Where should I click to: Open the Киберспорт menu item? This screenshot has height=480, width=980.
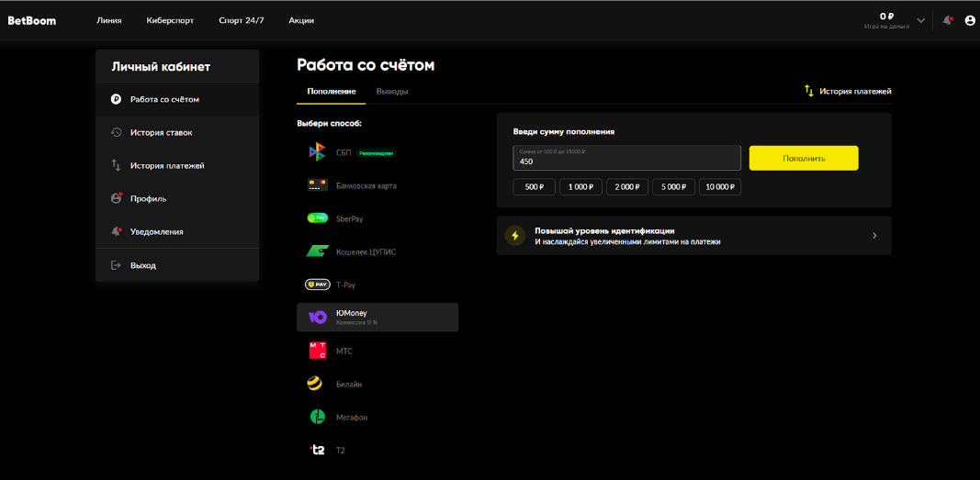(x=170, y=20)
